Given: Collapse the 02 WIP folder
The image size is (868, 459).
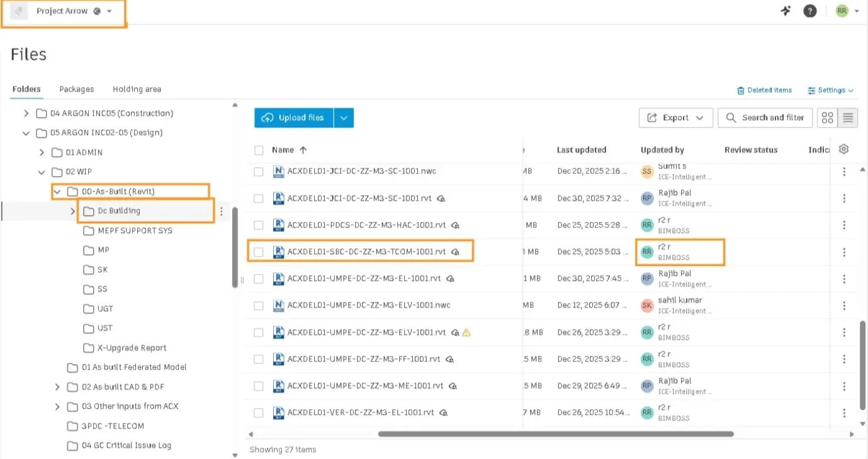Looking at the screenshot, I should click(42, 172).
